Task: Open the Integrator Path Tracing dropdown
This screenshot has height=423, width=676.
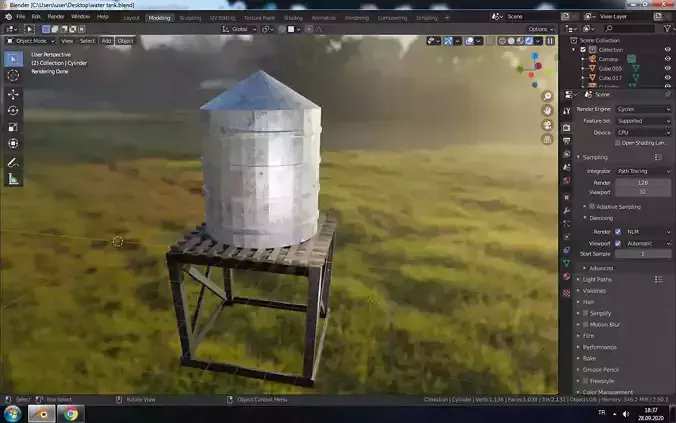Action: (643, 171)
